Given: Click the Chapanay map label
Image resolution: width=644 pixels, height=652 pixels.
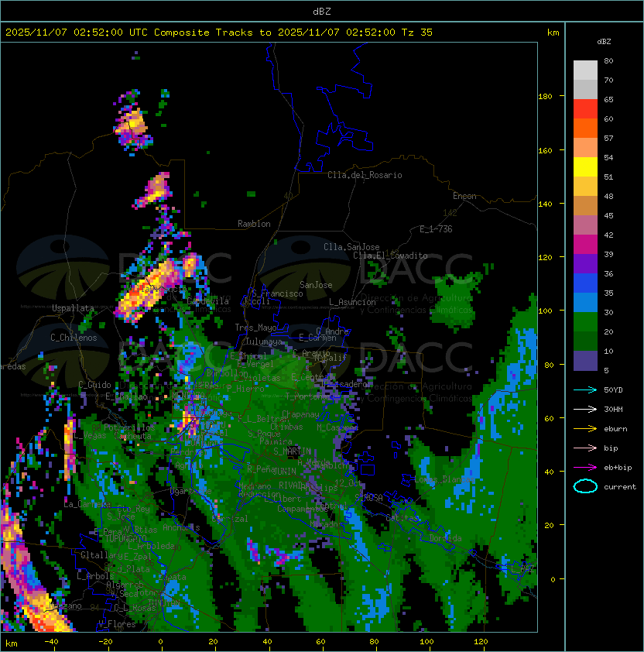Looking at the screenshot, I should 300,414.
